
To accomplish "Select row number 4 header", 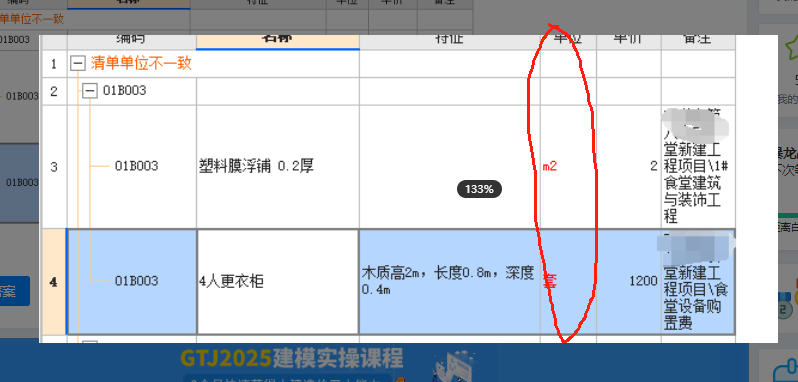I will [x=54, y=282].
